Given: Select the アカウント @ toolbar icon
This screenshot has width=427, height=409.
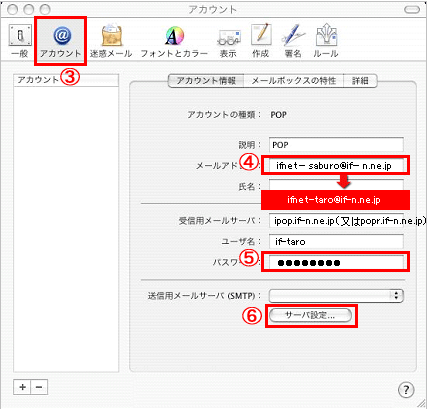Looking at the screenshot, I should [61, 41].
